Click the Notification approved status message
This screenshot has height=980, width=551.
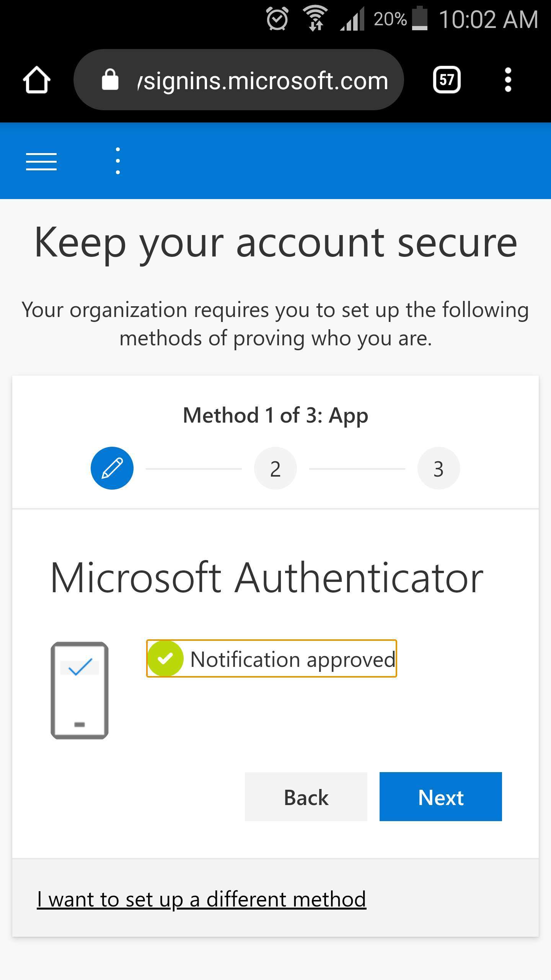[272, 658]
